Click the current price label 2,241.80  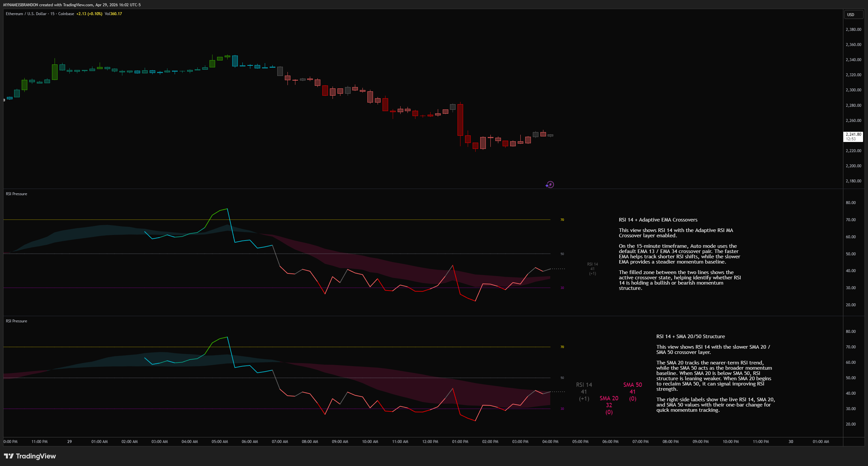pos(854,136)
